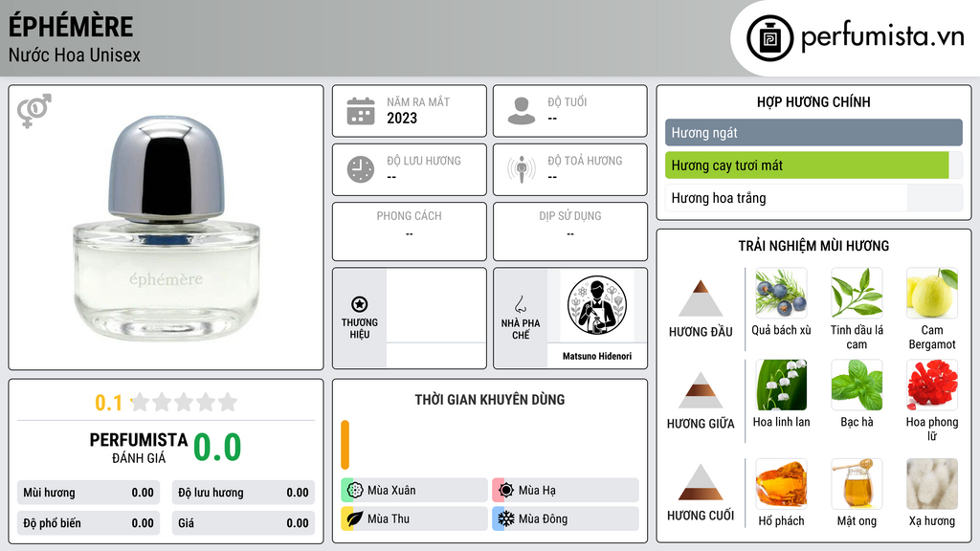The image size is (980, 551).
Task: Select the Bạc hà mint leaves image
Action: tap(857, 385)
